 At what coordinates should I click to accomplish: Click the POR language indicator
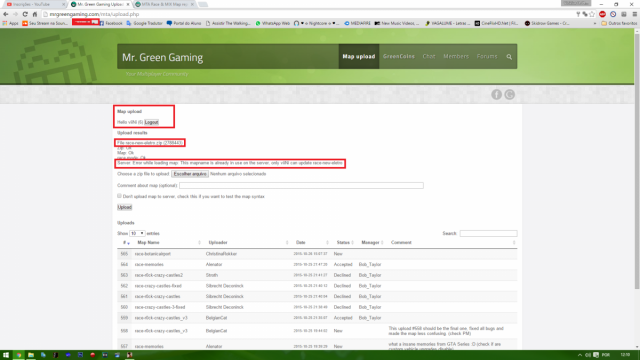tap(606, 355)
